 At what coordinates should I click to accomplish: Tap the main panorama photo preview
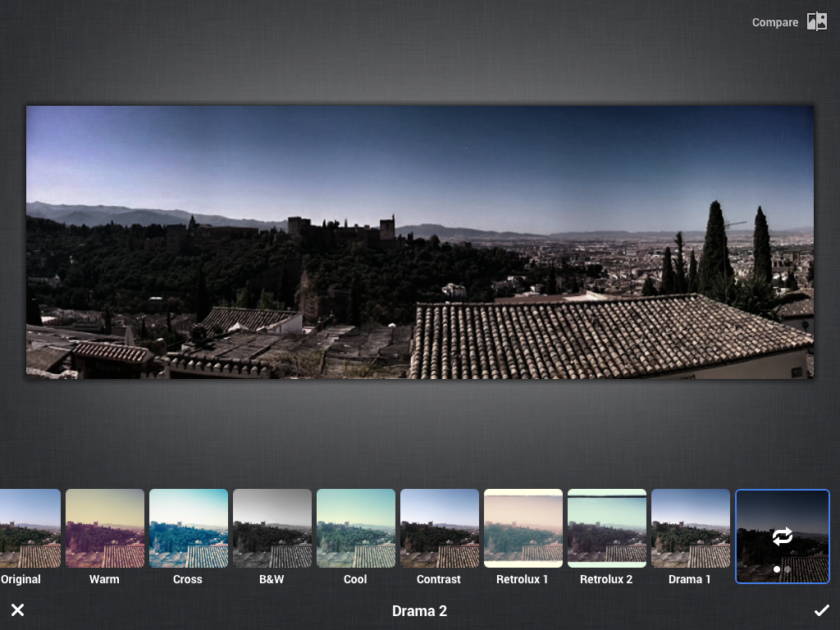point(420,242)
